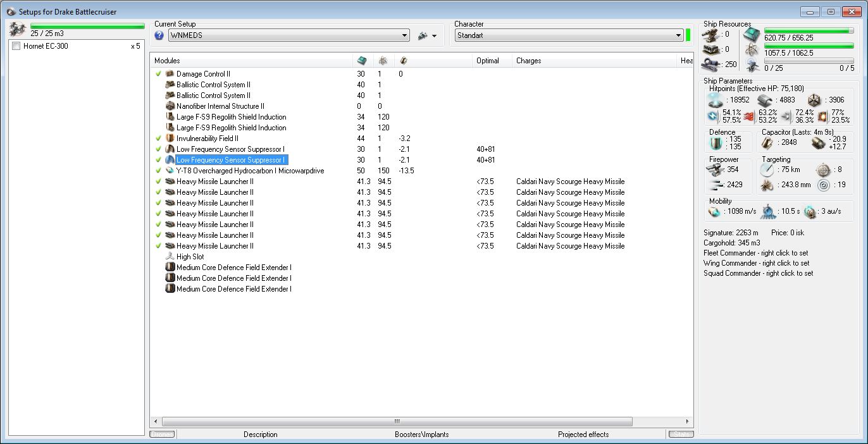Click the EM resistance icon showing 54.1%

pos(713,116)
